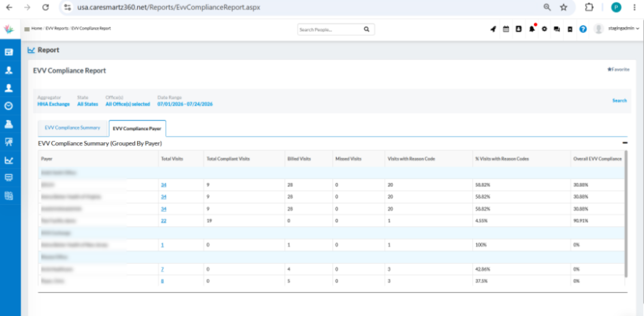This screenshot has height=316, width=644.
Task: Open help via the blue question mark
Action: pos(583,29)
